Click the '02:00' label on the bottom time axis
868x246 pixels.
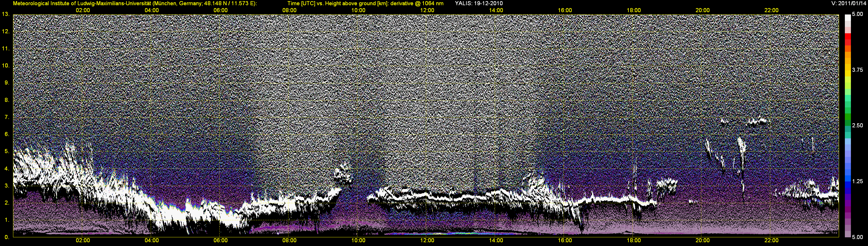(83, 241)
